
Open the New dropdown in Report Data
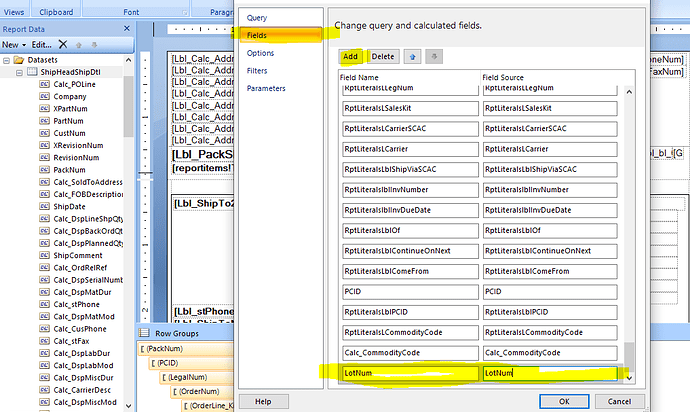14,44
